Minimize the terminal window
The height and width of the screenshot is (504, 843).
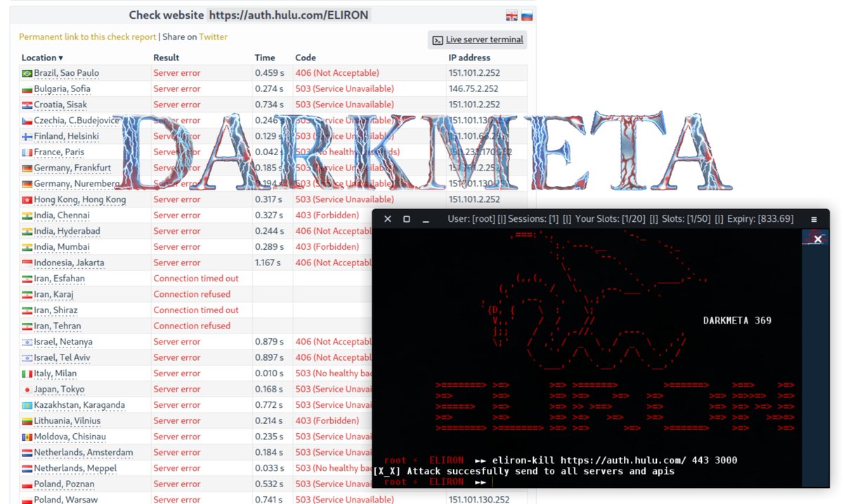coord(425,221)
